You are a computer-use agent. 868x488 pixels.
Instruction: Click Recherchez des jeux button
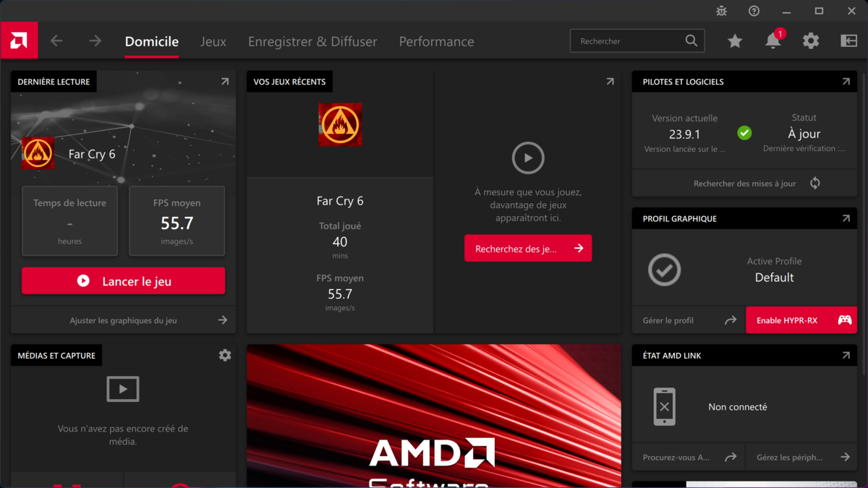click(x=528, y=248)
